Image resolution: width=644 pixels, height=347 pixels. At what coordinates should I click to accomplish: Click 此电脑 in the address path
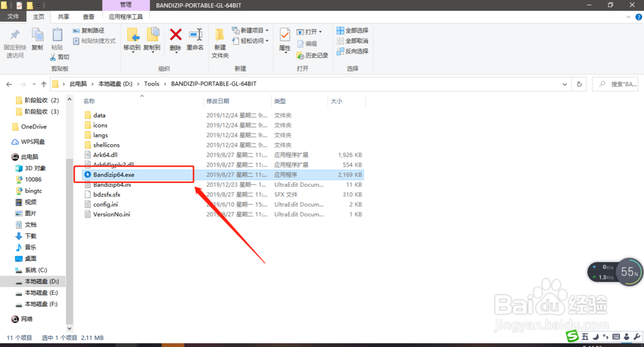78,84
